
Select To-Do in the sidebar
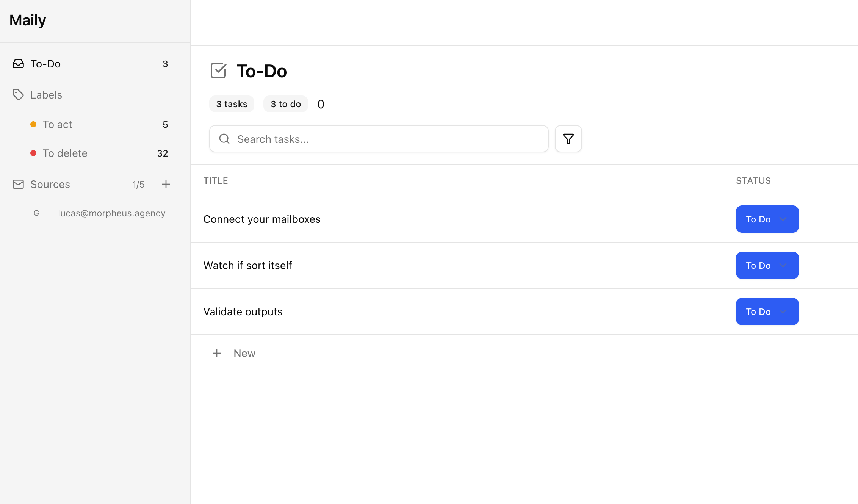(x=45, y=64)
